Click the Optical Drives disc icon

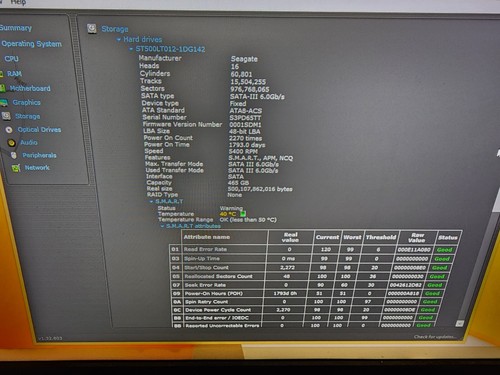click(9, 130)
